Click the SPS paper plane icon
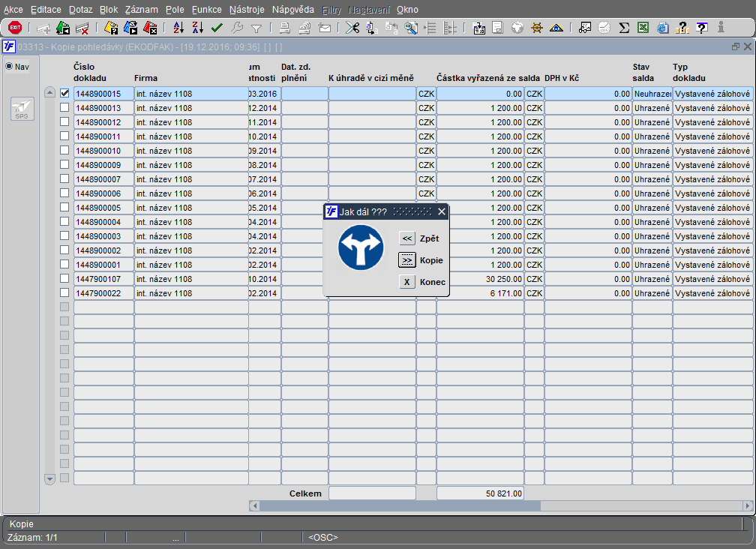 pos(22,109)
